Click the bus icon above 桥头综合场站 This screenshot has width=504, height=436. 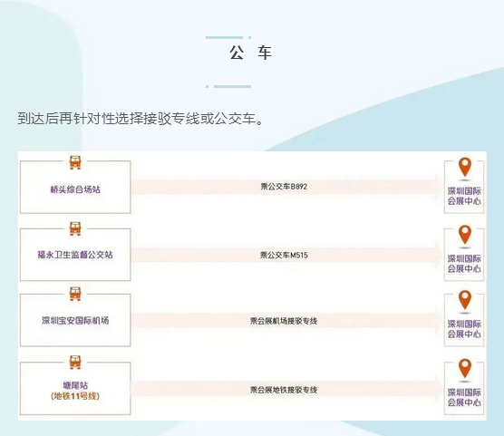[75, 162]
